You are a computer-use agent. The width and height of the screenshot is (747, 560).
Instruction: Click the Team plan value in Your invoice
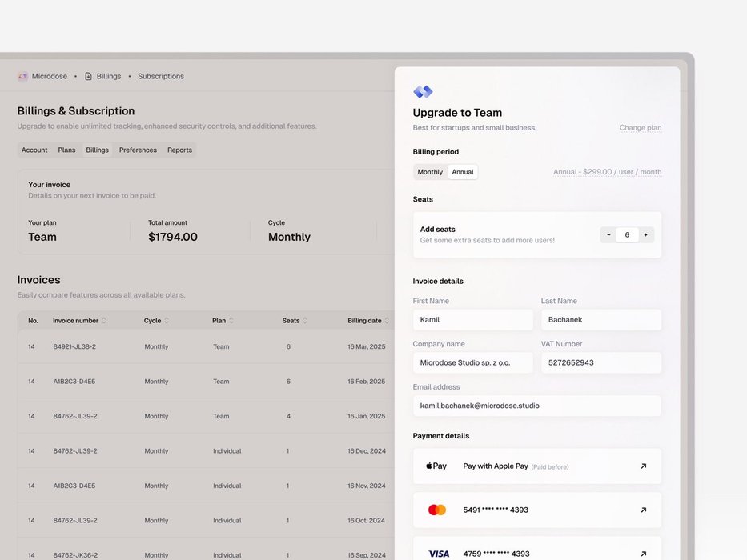[42, 237]
